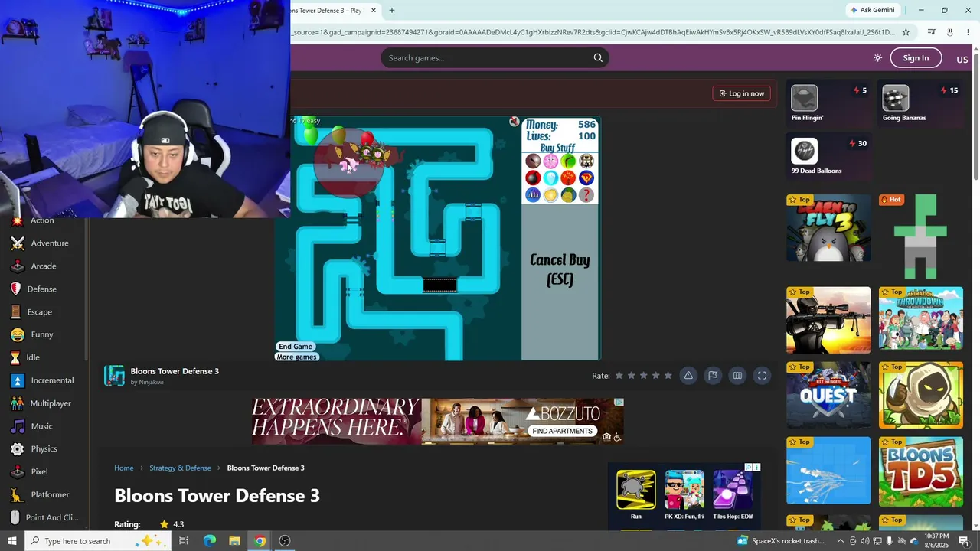Viewport: 980px width, 551px height.
Task: Open the Pin Flingin' game card
Action: click(x=829, y=103)
